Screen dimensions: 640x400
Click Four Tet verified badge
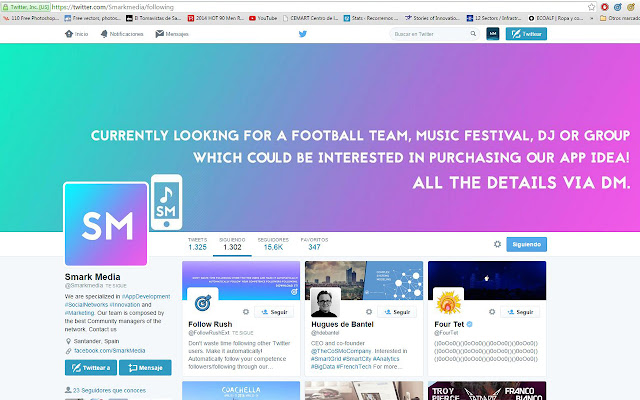click(470, 324)
